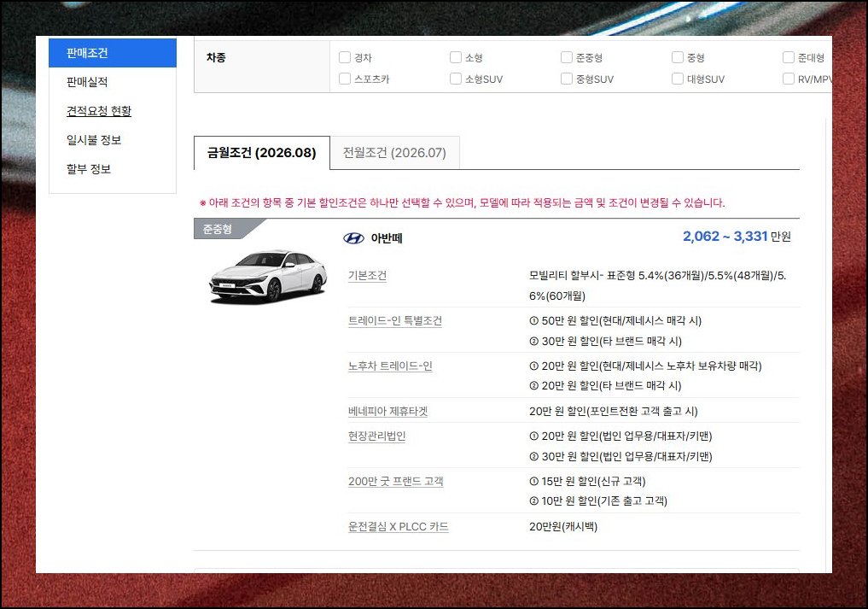This screenshot has width=868, height=609.
Task: Click the 차종 filter label
Action: [216, 57]
